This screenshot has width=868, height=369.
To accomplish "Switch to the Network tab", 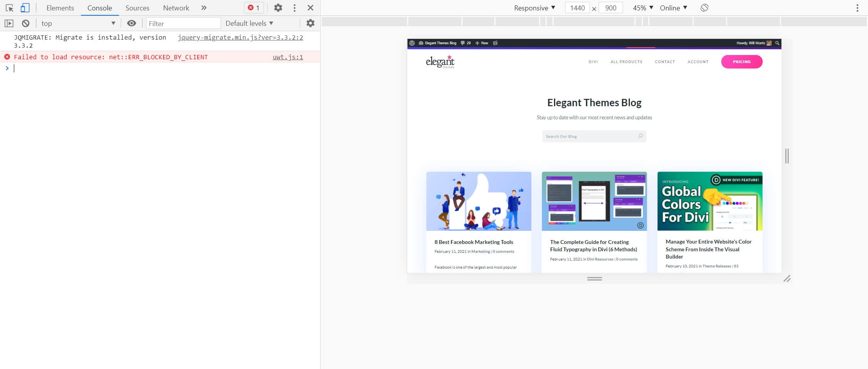I will click(x=176, y=7).
